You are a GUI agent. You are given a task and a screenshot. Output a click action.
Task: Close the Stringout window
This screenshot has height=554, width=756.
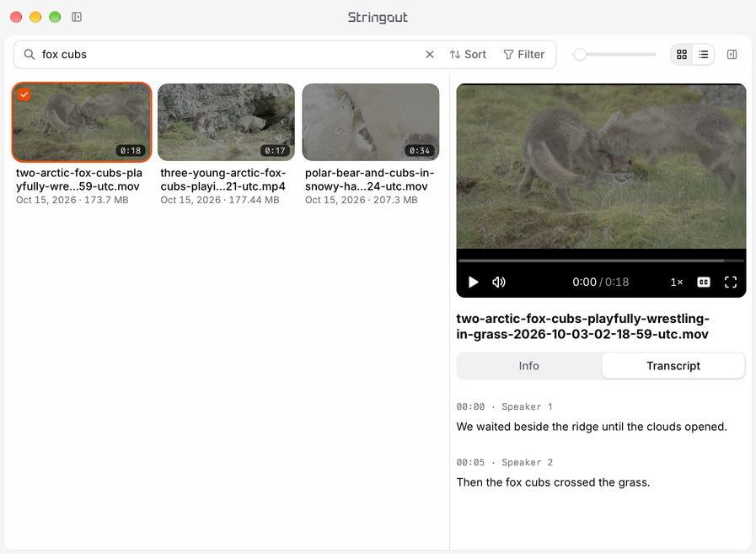pyautogui.click(x=16, y=17)
